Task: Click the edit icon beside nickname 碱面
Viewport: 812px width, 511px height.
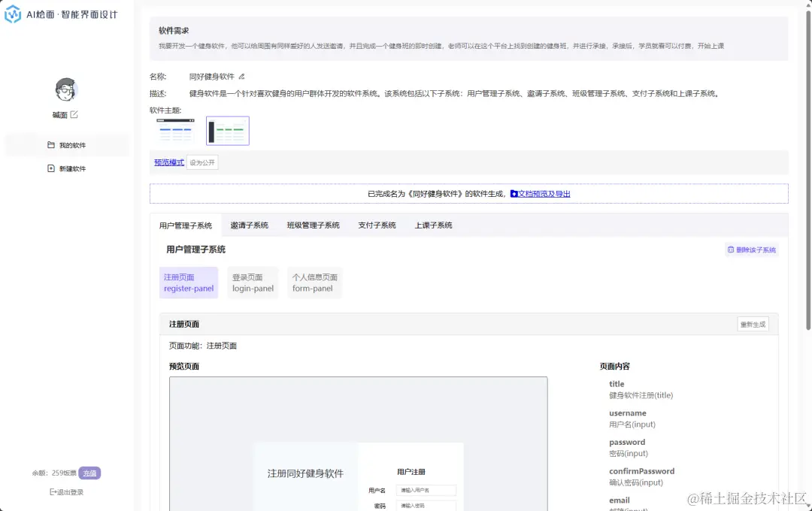Action: (x=74, y=114)
